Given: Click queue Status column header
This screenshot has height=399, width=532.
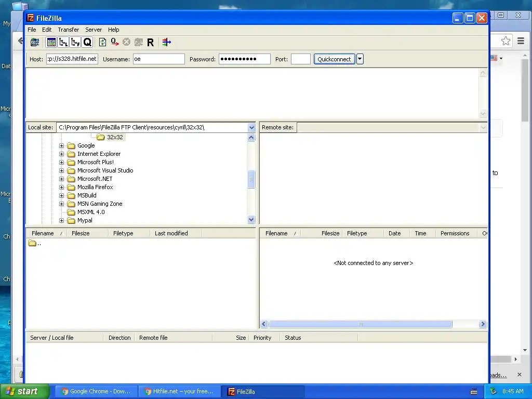Looking at the screenshot, I should click(x=319, y=338).
